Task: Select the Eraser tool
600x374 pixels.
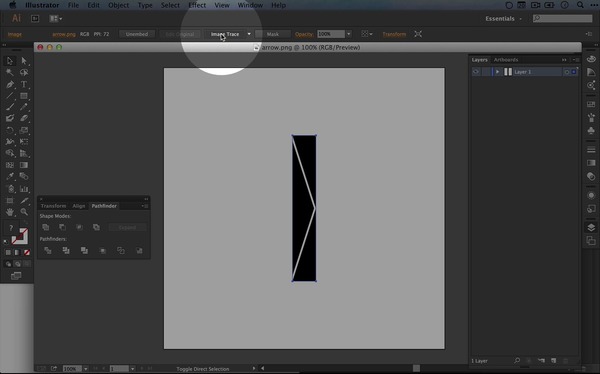Action: point(24,119)
